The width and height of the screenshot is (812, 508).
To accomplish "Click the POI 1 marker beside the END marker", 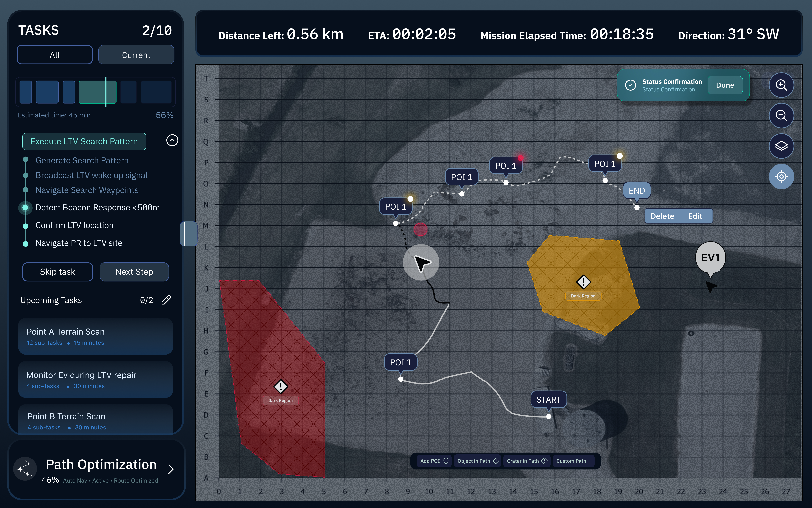I will click(x=605, y=164).
